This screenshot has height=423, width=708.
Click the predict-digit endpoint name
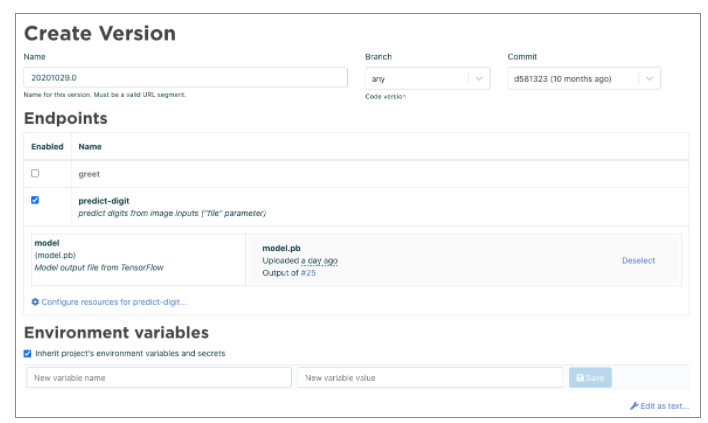pyautogui.click(x=104, y=201)
